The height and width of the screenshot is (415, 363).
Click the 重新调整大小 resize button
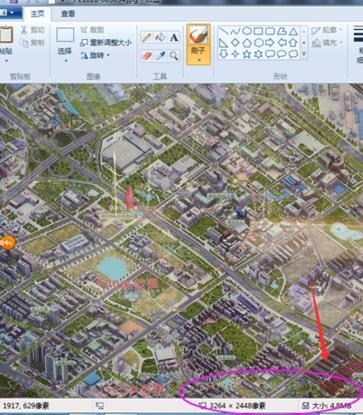[x=106, y=43]
